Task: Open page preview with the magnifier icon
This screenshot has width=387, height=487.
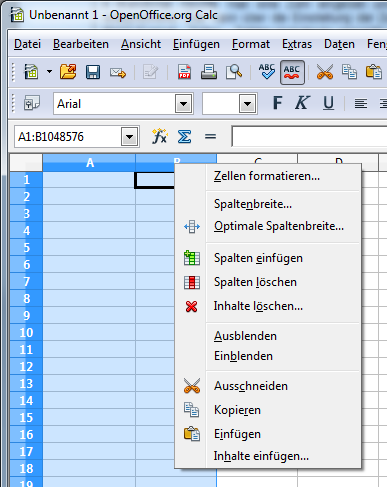Action: (234, 72)
